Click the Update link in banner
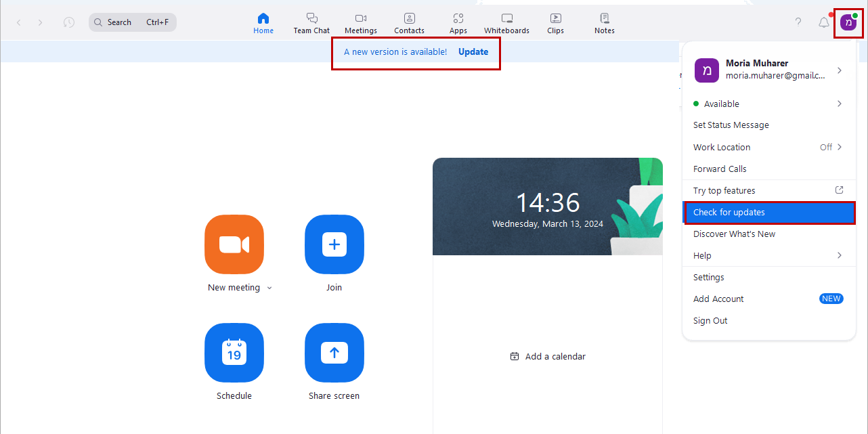Screen dimensions: 868x434 click(473, 51)
